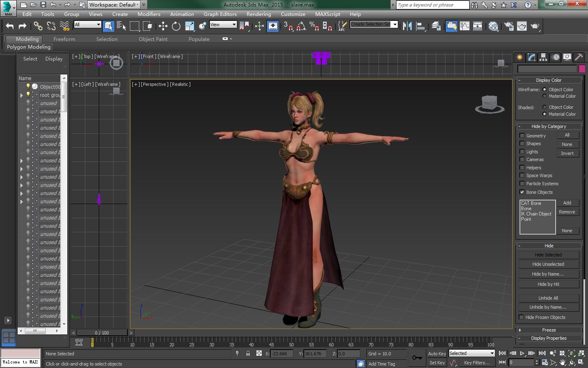The width and height of the screenshot is (588, 368).
Task: Open Key Filters button
Action: click(476, 363)
